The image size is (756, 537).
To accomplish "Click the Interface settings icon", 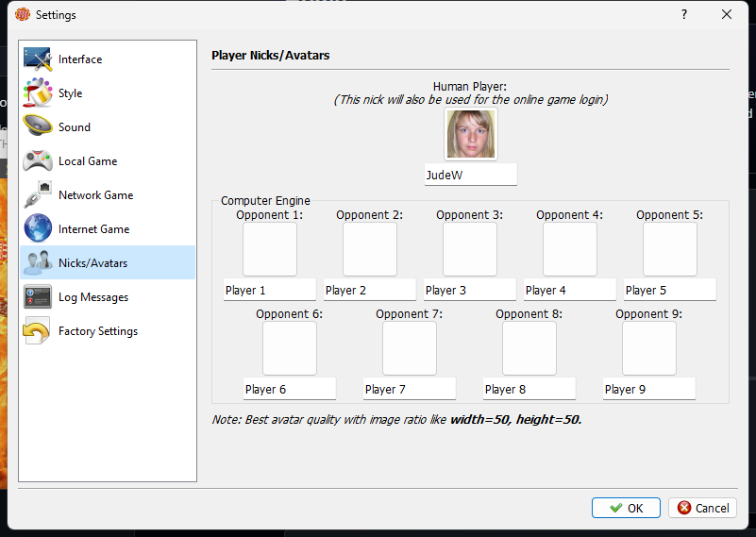I will point(38,59).
